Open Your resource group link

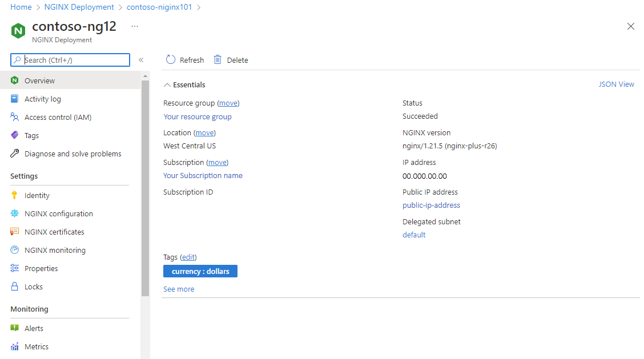[198, 116]
